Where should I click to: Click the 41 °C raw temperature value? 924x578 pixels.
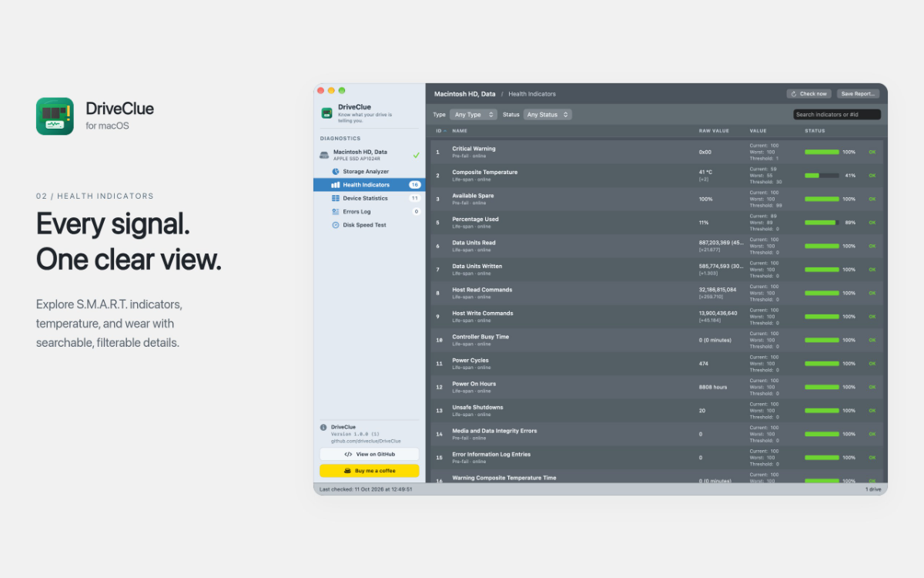[x=705, y=173]
